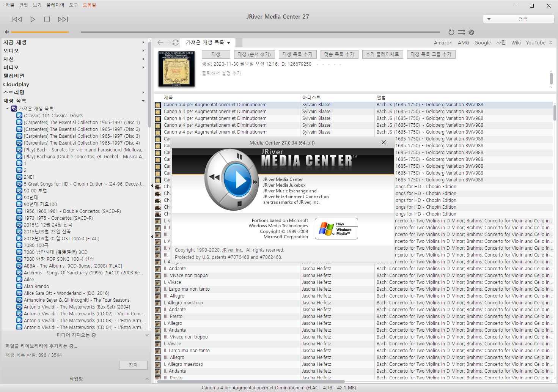Open the 보기 menu

[37, 5]
